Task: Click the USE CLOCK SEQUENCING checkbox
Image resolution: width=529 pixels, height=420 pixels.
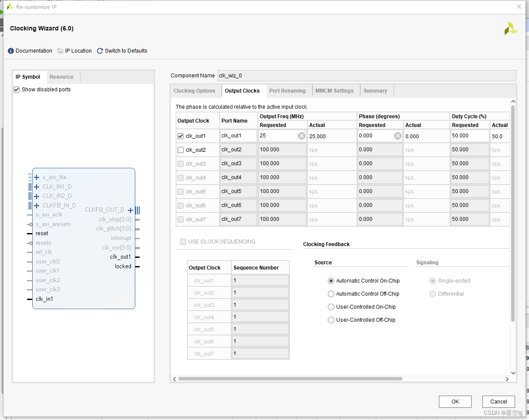Action: 183,242
